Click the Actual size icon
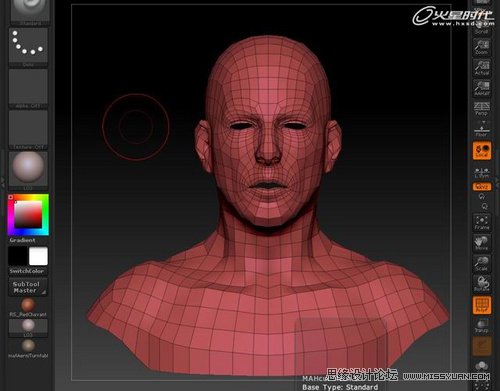This screenshot has height=391, width=500. [482, 68]
